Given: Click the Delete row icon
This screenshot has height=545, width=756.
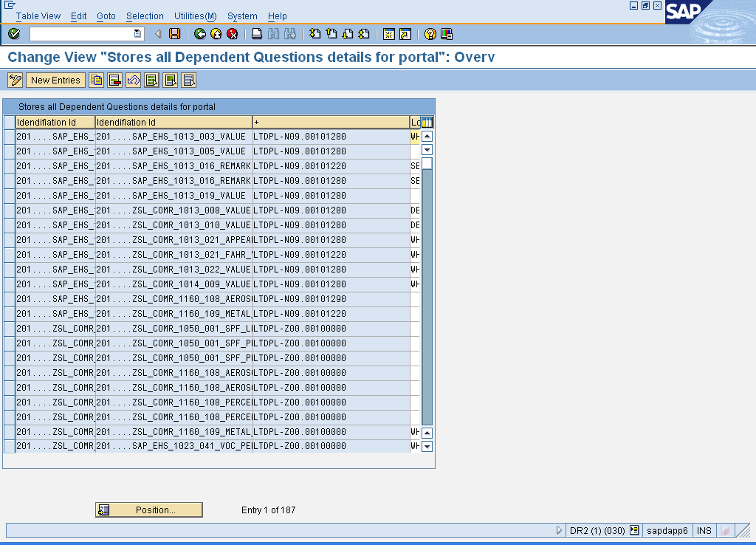Looking at the screenshot, I should click(114, 80).
